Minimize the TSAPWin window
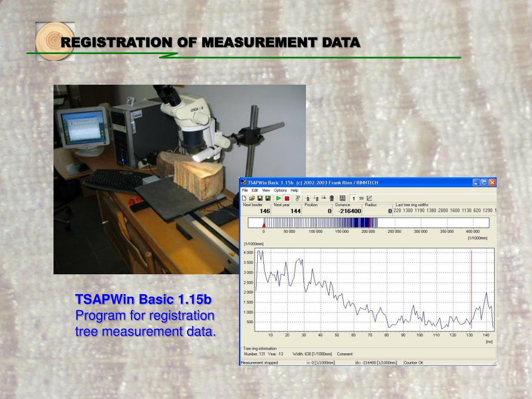Image resolution: width=532 pixels, height=399 pixels. coord(476,182)
